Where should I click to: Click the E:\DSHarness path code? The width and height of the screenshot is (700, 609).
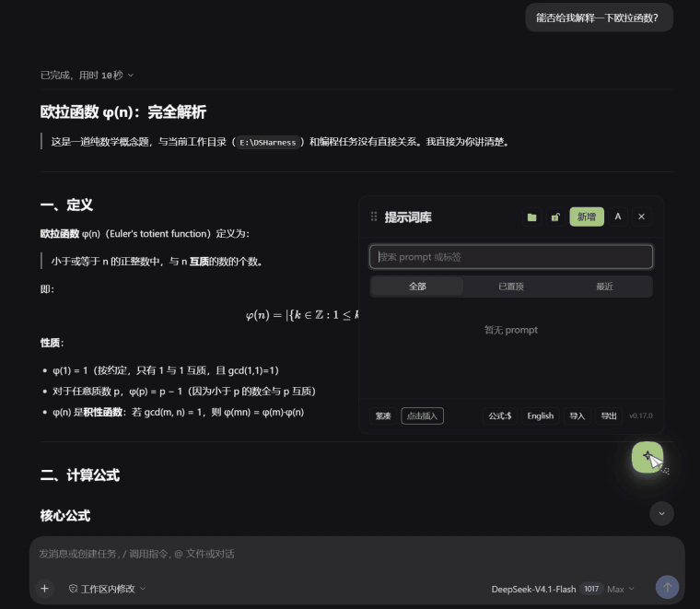click(x=268, y=143)
